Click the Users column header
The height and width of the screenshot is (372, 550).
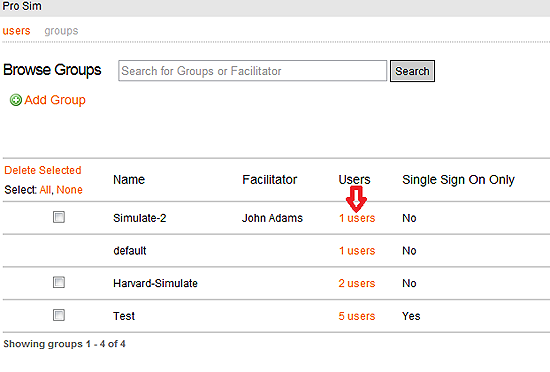pos(354,180)
